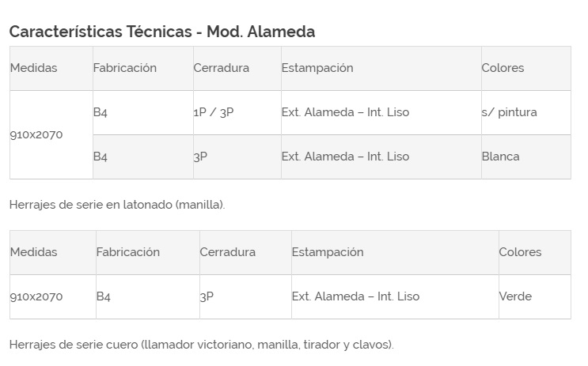
Task: Click the 910x2070 cell in the first table
Action: pos(36,134)
